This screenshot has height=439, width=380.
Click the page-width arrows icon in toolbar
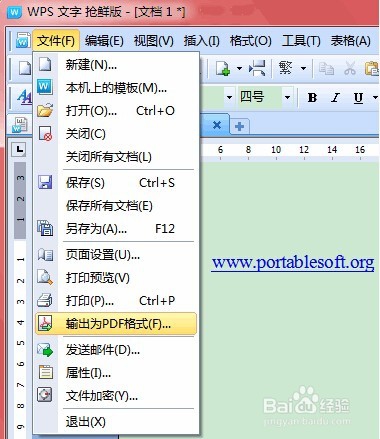point(257,68)
